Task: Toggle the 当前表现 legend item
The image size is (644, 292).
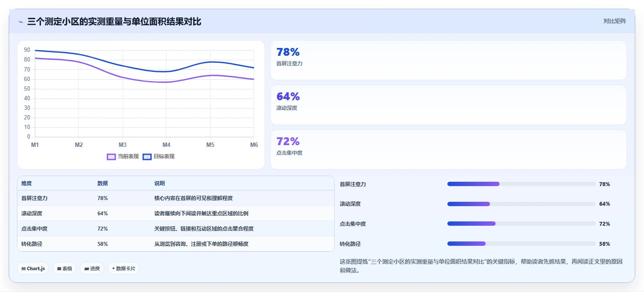Action: coord(123,156)
